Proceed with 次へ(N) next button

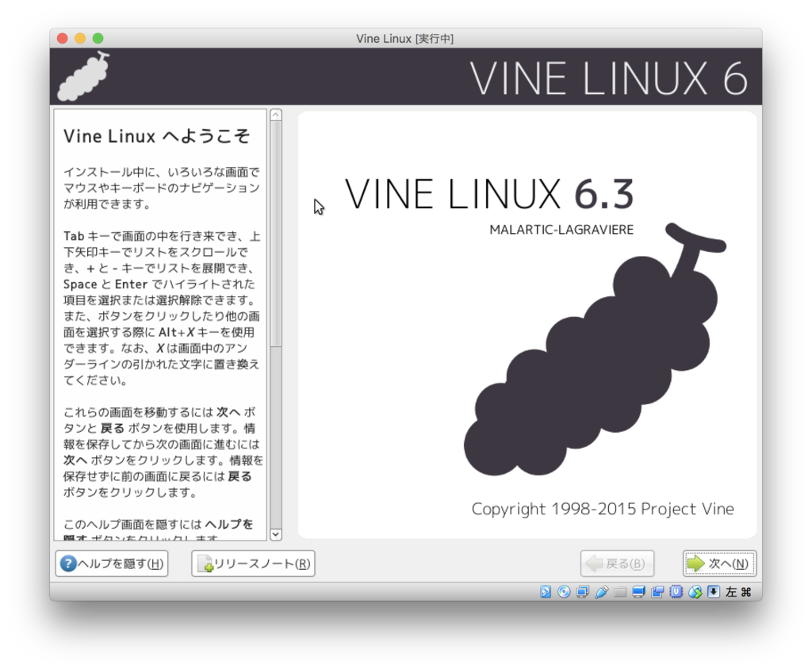[719, 563]
